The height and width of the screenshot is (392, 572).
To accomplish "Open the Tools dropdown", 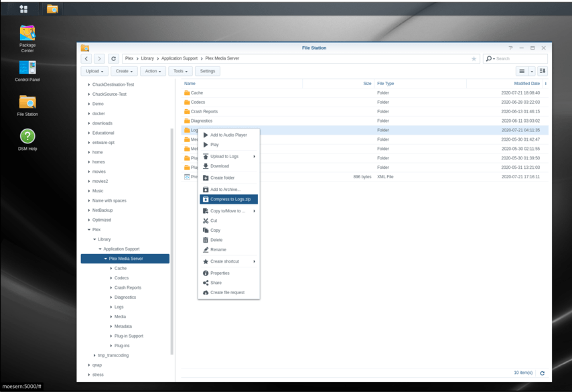I will point(180,71).
